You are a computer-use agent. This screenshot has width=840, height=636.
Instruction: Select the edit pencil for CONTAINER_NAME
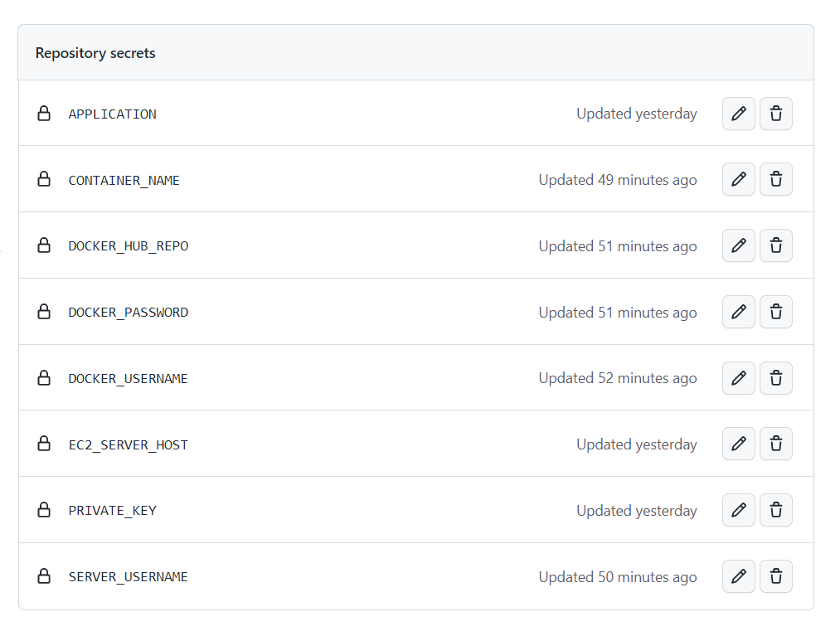738,179
